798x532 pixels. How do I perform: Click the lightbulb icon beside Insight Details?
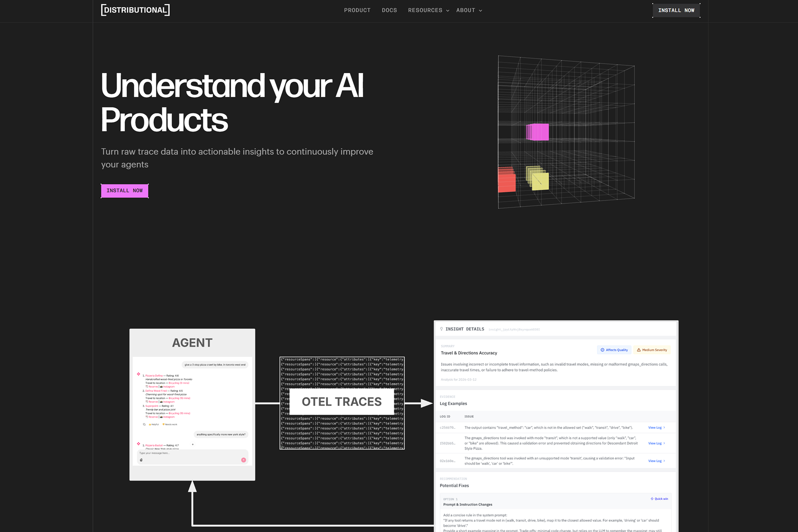442,329
